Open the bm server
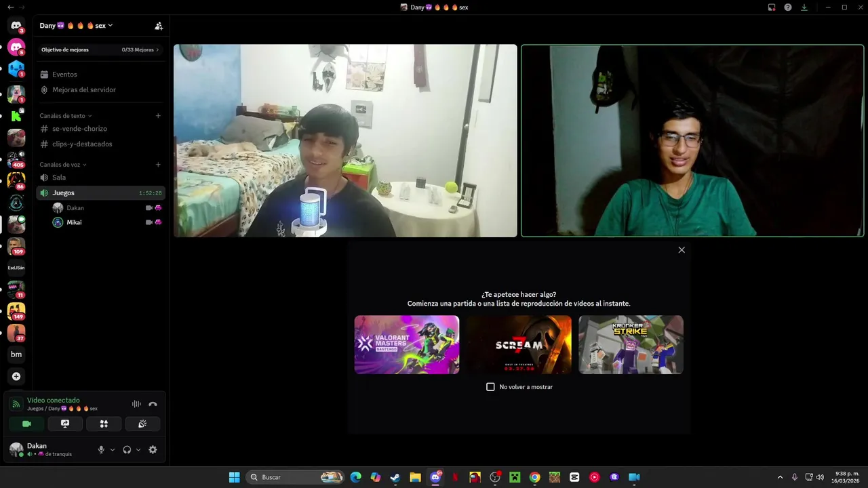Viewport: 868px width, 488px height. point(16,354)
